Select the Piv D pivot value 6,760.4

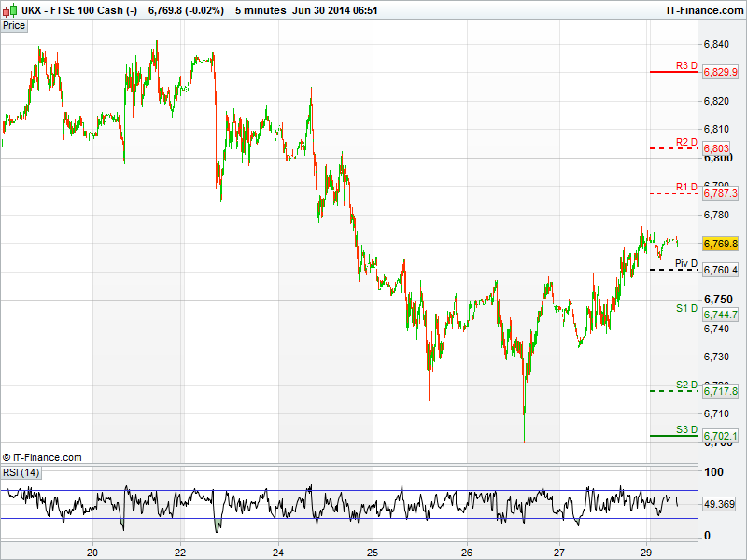pyautogui.click(x=720, y=270)
